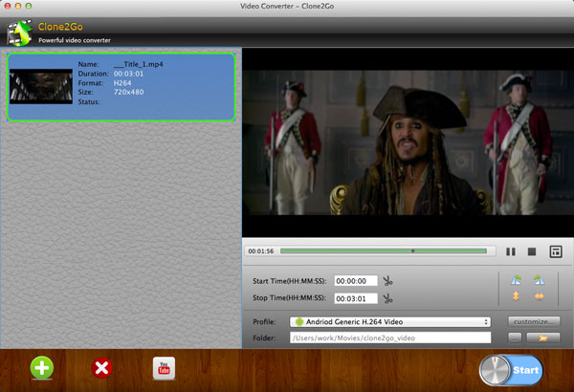Viewport: 574px width, 392px height.
Task: Click the Clone2Go brand title text
Action: [60, 27]
